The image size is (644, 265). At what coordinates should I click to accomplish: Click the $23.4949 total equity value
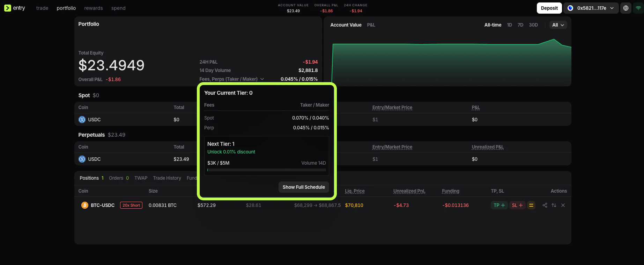pyautogui.click(x=111, y=65)
